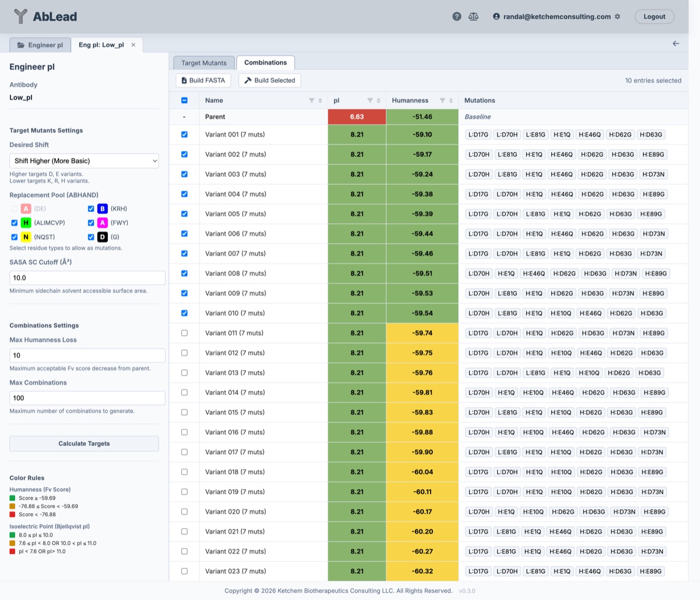Viewport: 700px width, 600px height.
Task: Click the AbLead logo icon
Action: pos(20,16)
